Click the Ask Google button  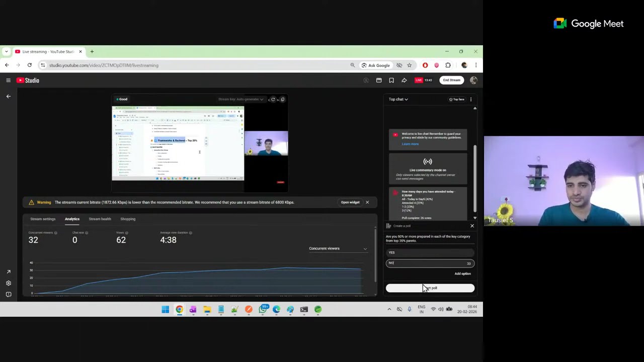(x=375, y=65)
